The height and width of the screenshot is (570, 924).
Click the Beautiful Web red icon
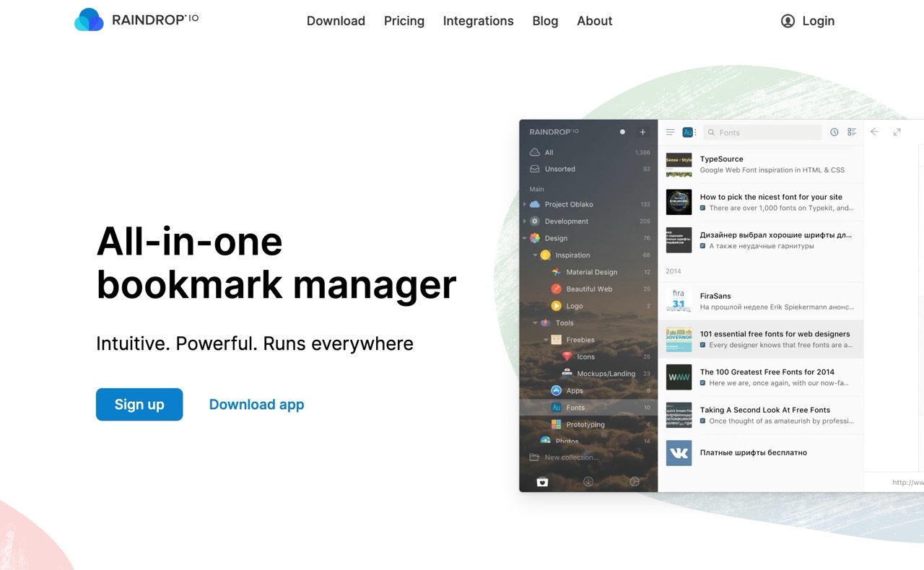pos(556,289)
